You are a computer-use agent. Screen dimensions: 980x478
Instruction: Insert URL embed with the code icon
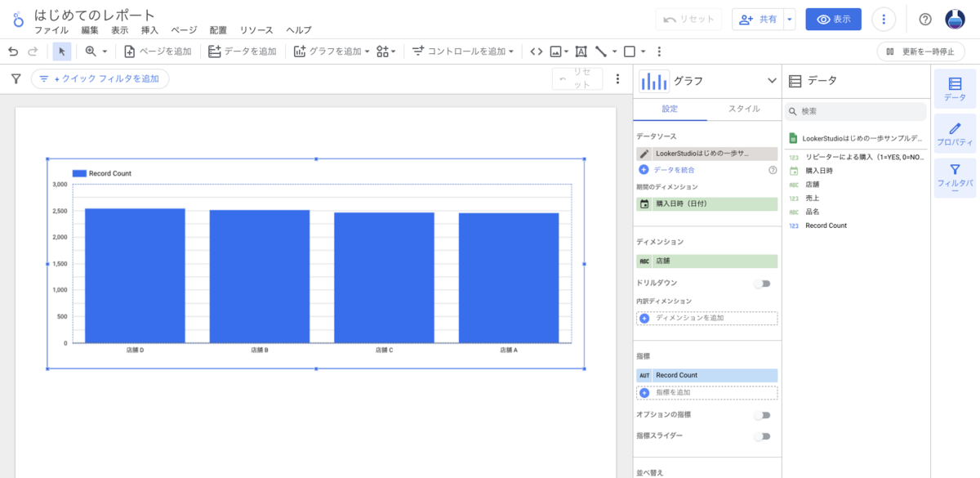click(536, 51)
